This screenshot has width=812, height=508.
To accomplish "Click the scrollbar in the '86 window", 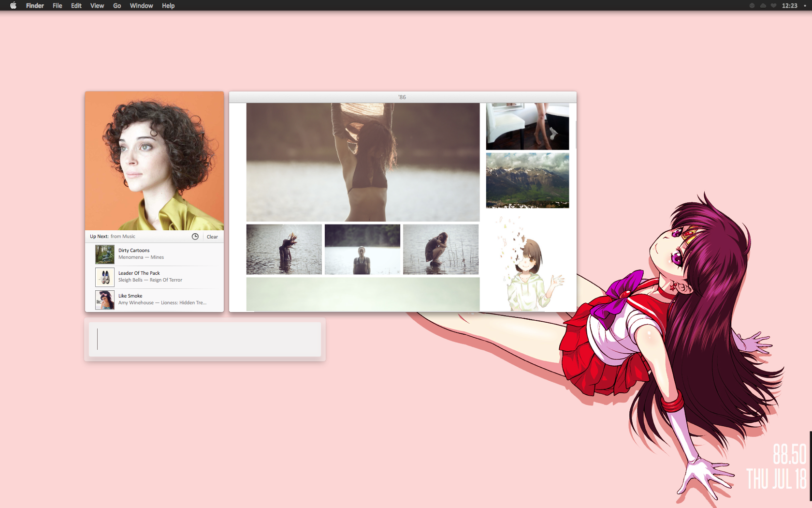I will [575, 135].
